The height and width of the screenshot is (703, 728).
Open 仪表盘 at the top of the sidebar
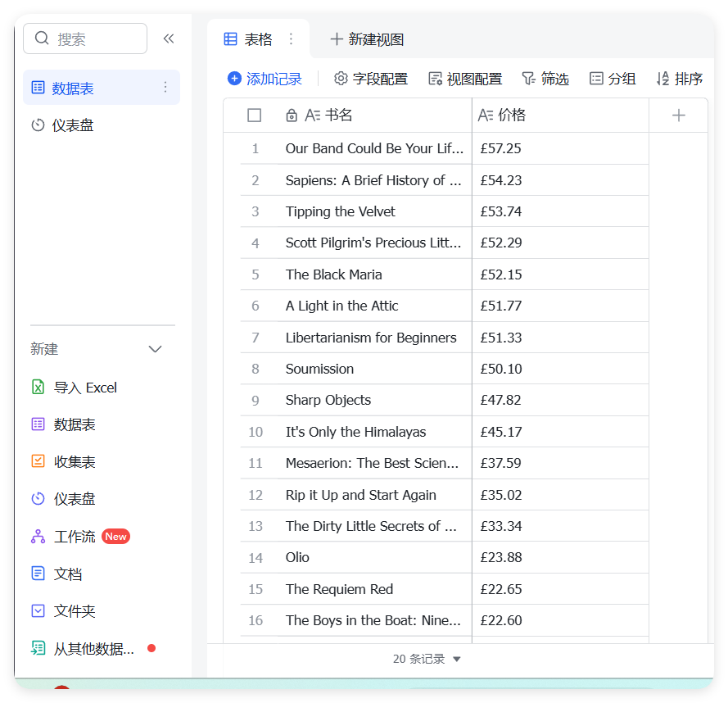coord(102,125)
